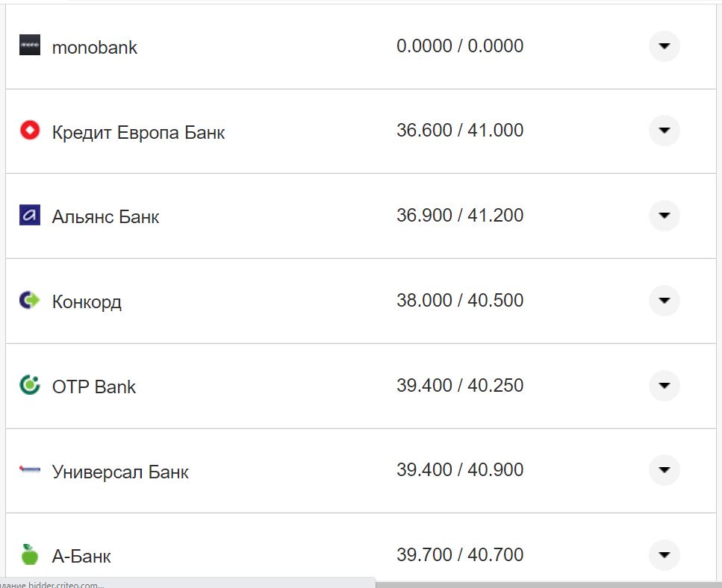Open the Кредит Европа Банк link
Image resolution: width=722 pixels, height=588 pixels.
(x=138, y=133)
